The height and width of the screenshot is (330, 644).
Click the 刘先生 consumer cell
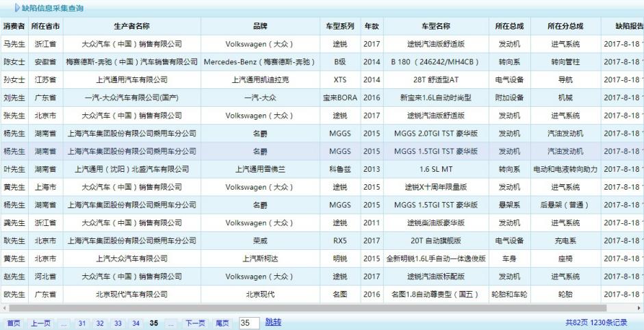pyautogui.click(x=14, y=98)
